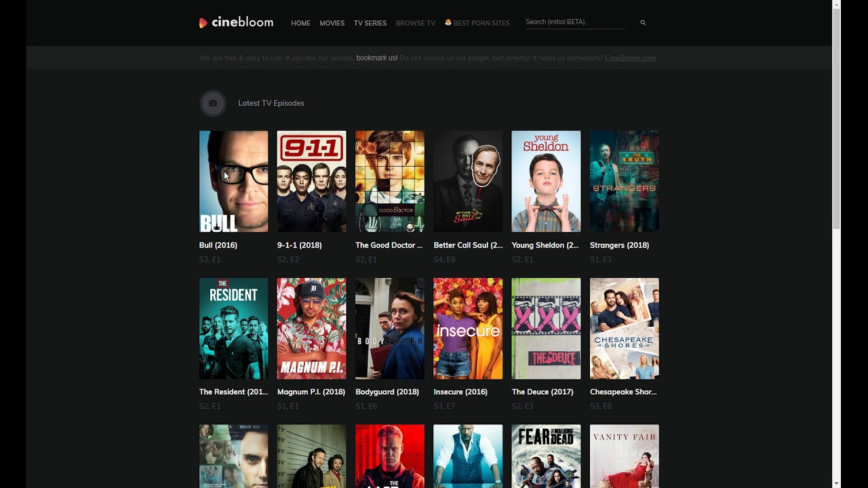Open The Good Doctor poster

click(390, 182)
